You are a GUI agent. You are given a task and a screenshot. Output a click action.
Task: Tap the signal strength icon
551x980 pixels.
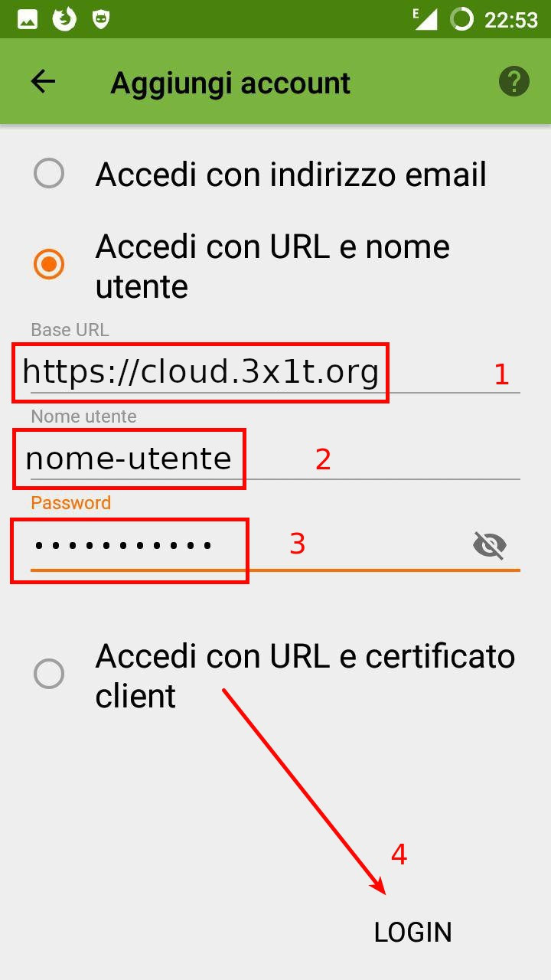(425, 19)
